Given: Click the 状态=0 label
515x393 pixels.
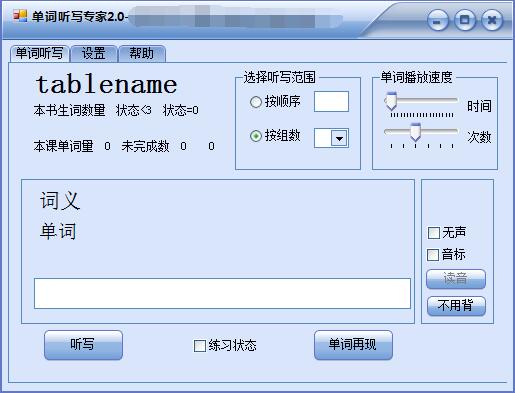Looking at the screenshot, I should pos(181,110).
